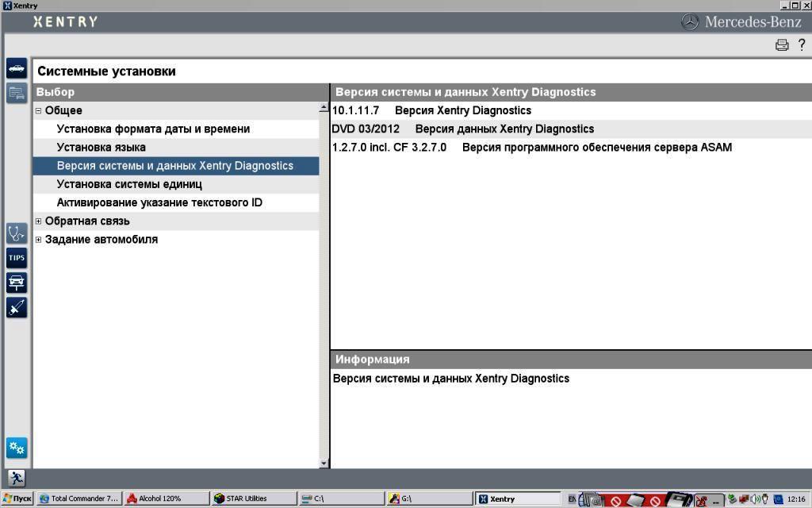
Task: Switch to C:\ taskbar button
Action: 342,498
